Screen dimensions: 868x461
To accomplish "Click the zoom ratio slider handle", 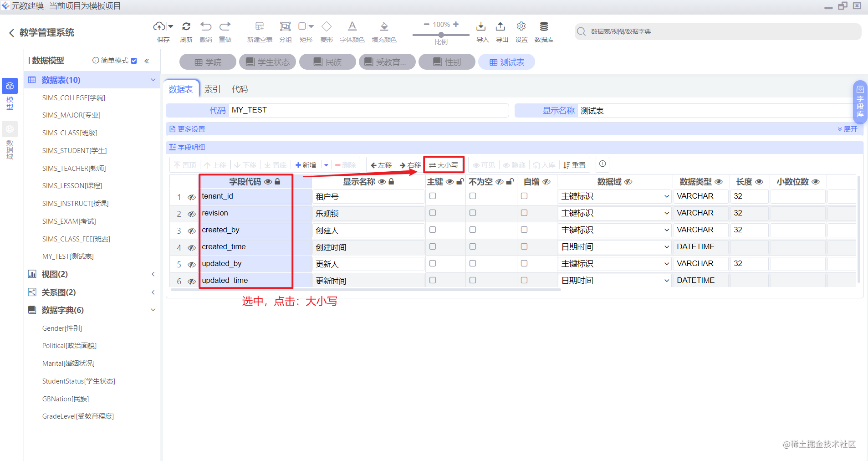I will tap(441, 35).
